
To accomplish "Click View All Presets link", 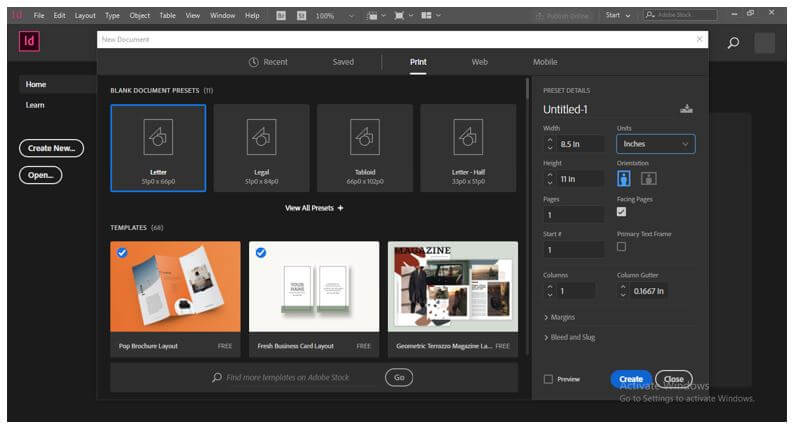I will point(314,208).
